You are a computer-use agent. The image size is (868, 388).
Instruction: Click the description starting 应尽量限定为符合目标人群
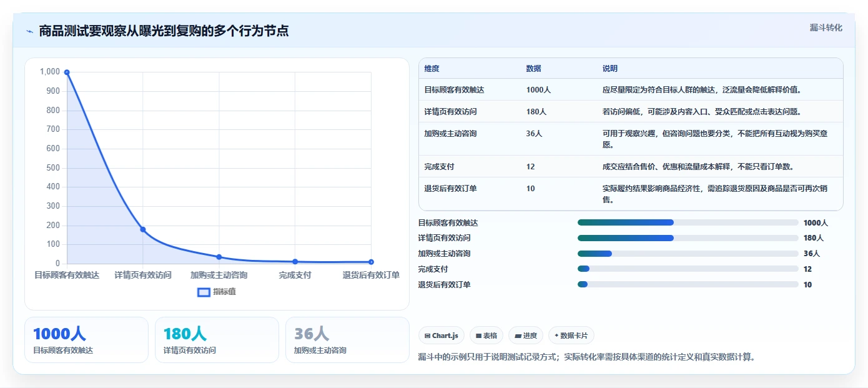[702, 90]
